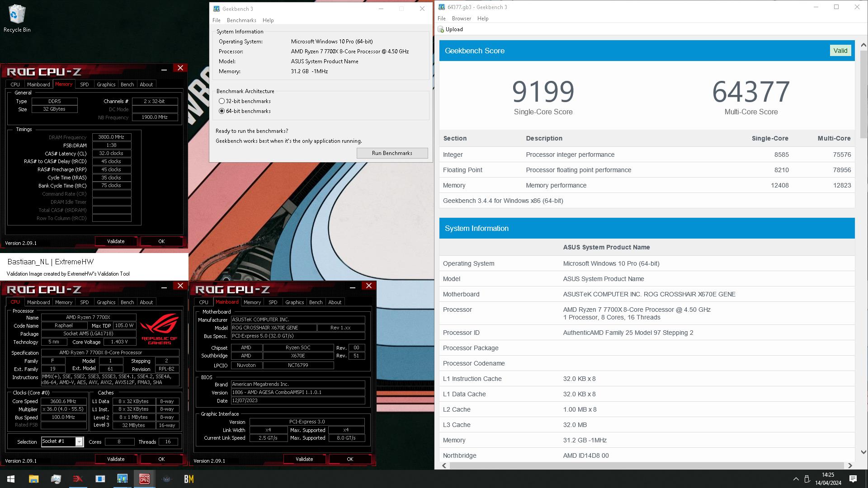Viewport: 868px width, 488px height.
Task: Click horizontal scrollbar right arrow in results
Action: point(850,465)
